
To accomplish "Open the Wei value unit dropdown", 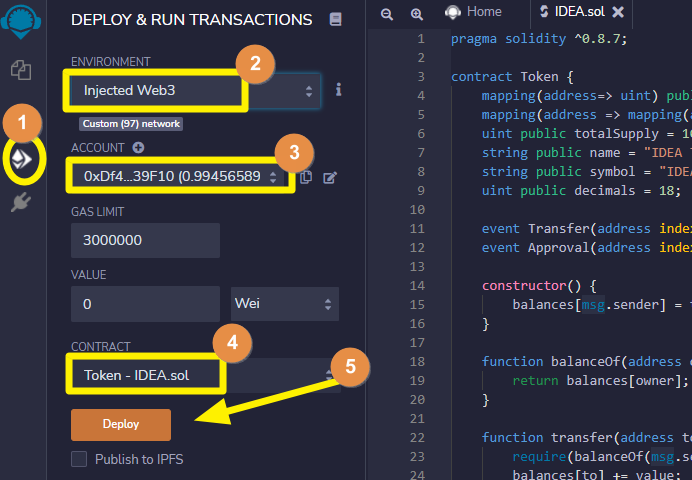I will (x=285, y=304).
